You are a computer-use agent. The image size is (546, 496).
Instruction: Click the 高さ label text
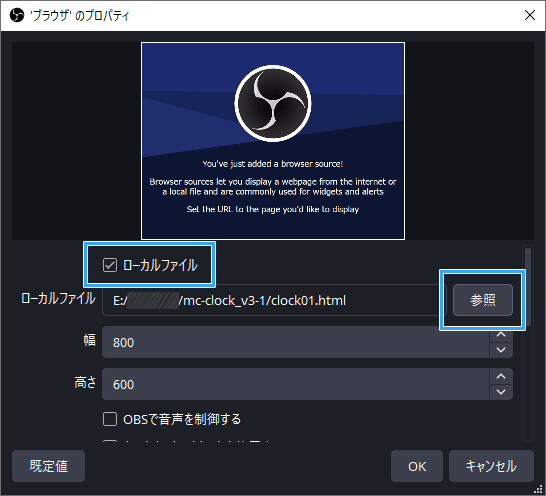(x=85, y=382)
